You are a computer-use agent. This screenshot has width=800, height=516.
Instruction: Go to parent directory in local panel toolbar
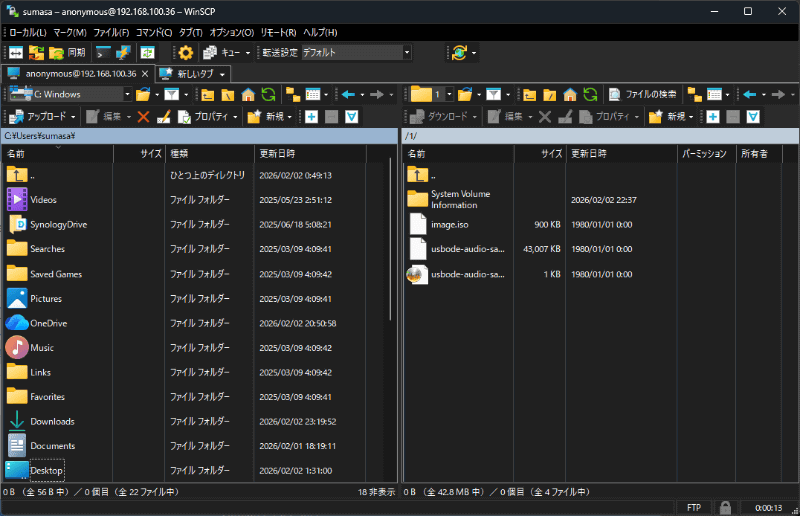tap(207, 94)
